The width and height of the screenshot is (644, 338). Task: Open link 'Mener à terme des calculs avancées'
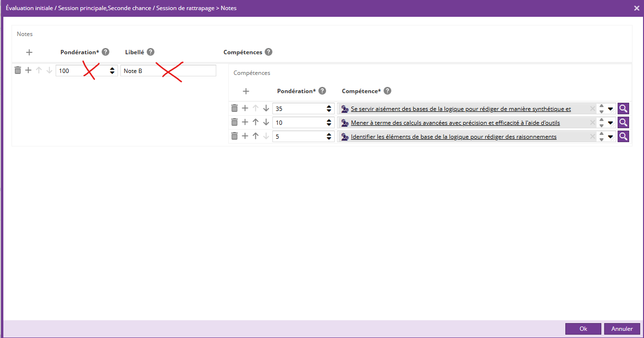[455, 123]
